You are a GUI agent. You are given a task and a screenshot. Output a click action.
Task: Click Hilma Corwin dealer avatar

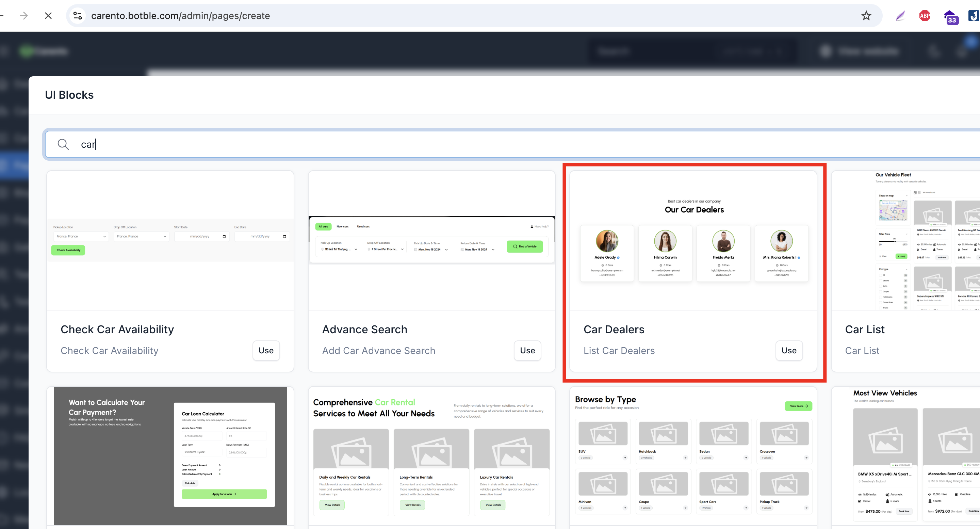(x=665, y=241)
